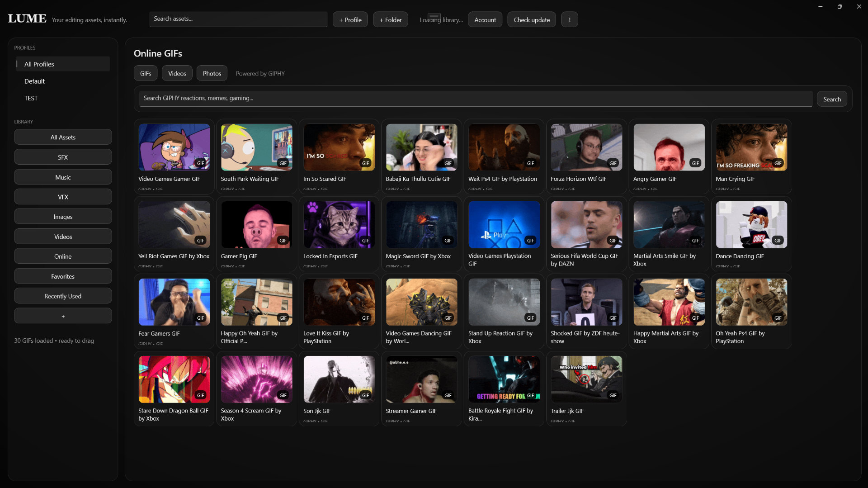Click Check update button
The image size is (868, 488).
click(532, 19)
